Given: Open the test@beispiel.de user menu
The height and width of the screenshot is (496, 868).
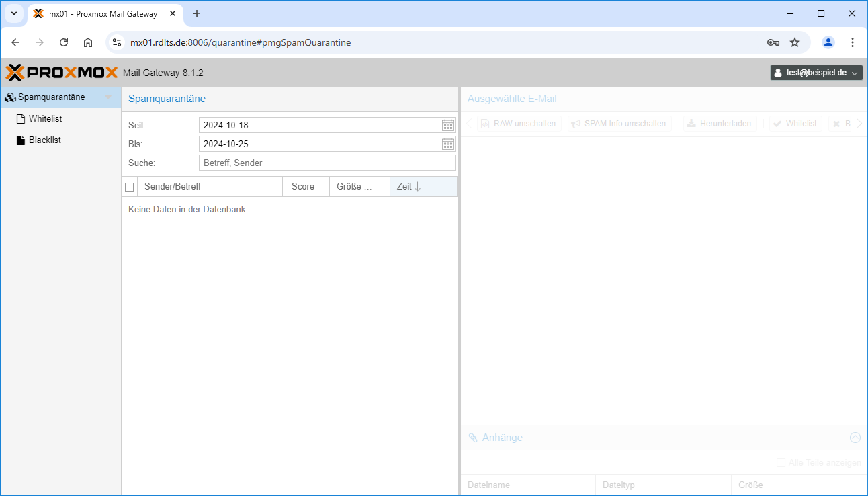Looking at the screenshot, I should click(x=816, y=73).
